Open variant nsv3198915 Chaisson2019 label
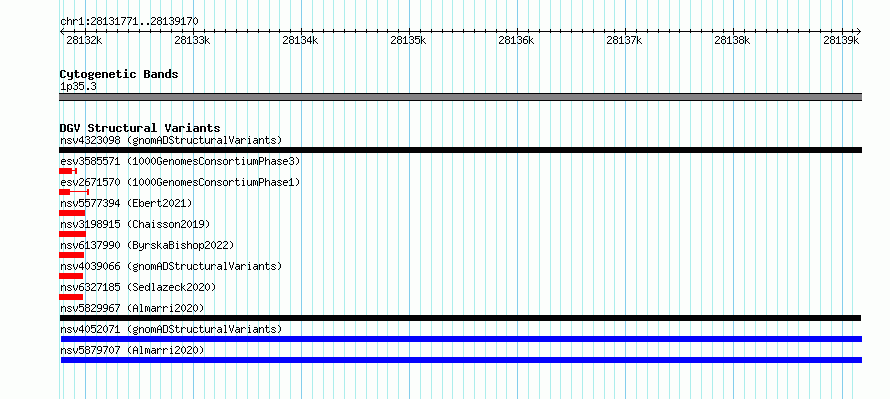Screen dimensions: 890x399 135,224
